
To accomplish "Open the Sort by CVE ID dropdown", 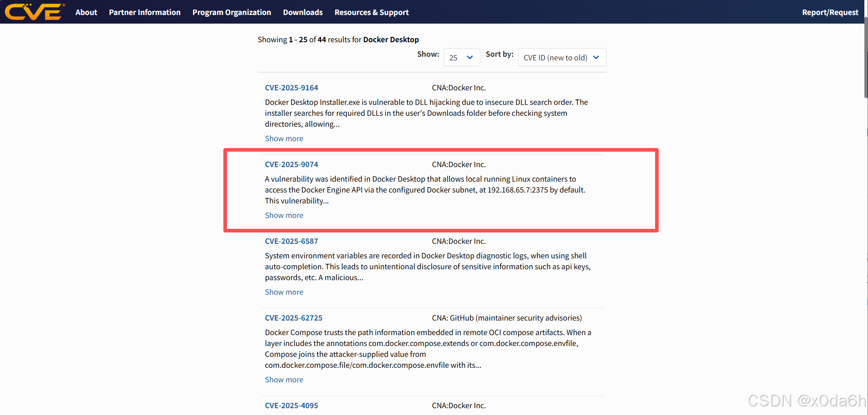I will point(562,57).
